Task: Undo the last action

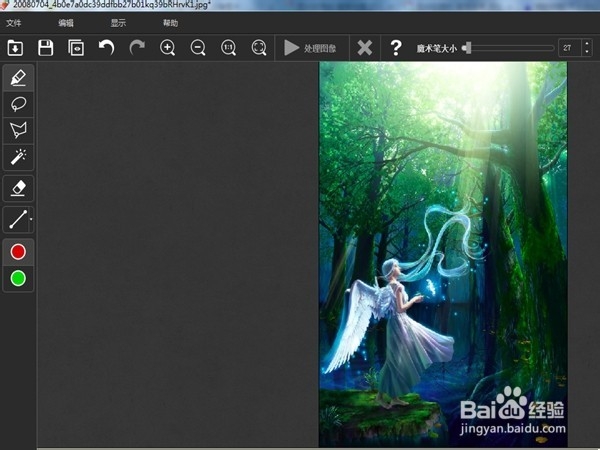Action: (x=106, y=48)
